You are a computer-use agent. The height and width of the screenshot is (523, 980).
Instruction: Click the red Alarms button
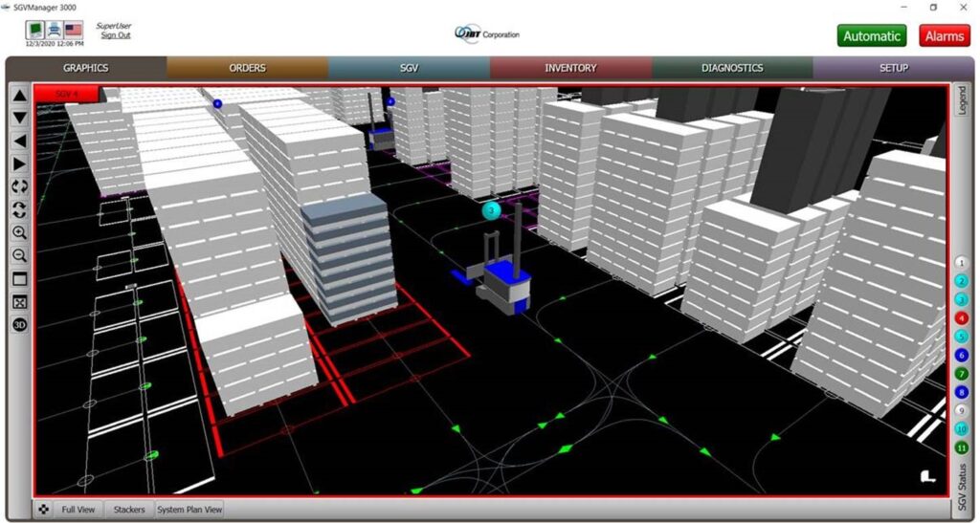(944, 35)
